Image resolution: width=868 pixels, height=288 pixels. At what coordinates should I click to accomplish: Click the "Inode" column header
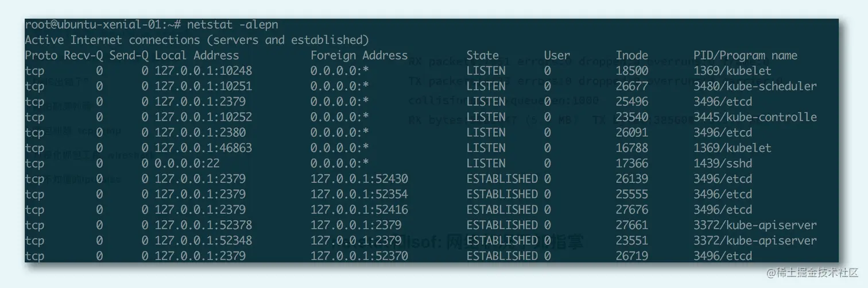[632, 56]
